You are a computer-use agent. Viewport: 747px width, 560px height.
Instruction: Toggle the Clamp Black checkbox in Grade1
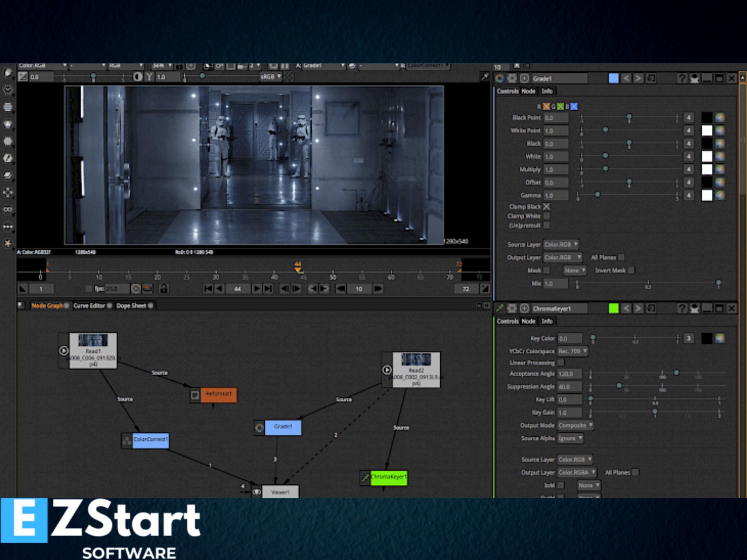coord(546,206)
